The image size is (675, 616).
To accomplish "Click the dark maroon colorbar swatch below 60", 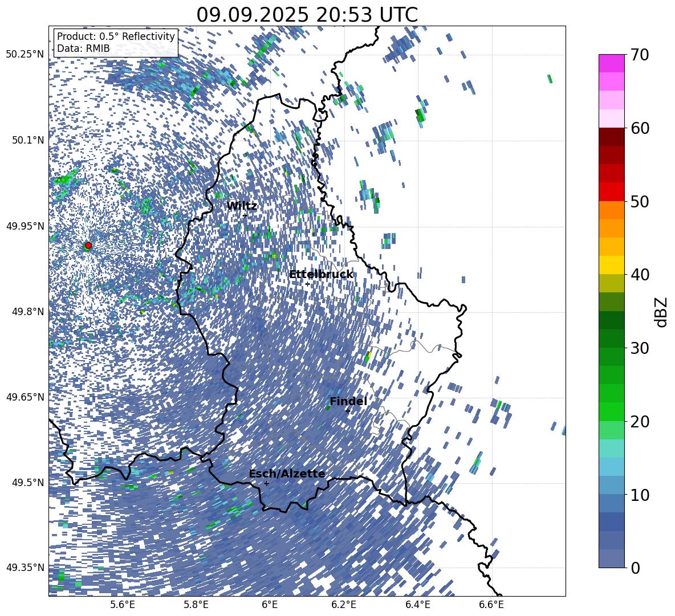I will pyautogui.click(x=611, y=137).
